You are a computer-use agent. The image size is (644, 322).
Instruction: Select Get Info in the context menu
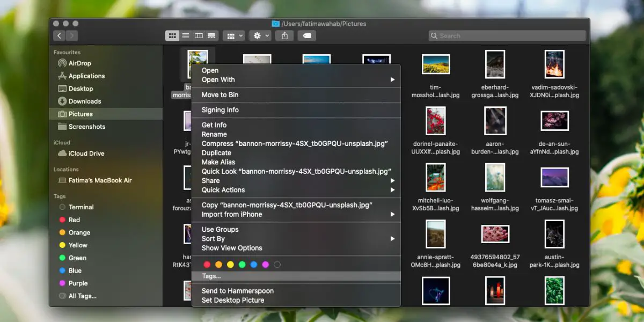click(214, 125)
